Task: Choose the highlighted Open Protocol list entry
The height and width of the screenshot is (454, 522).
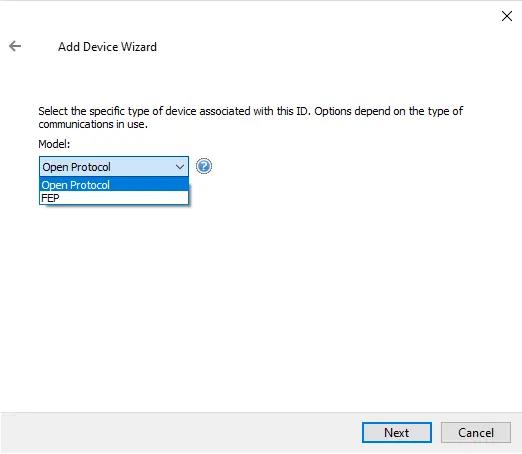Action: tap(114, 185)
